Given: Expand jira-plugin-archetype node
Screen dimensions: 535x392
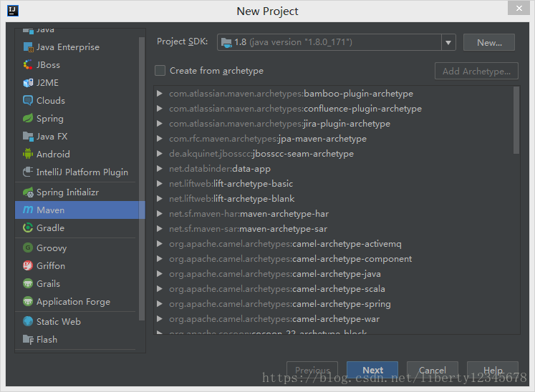Looking at the screenshot, I should pos(159,124).
